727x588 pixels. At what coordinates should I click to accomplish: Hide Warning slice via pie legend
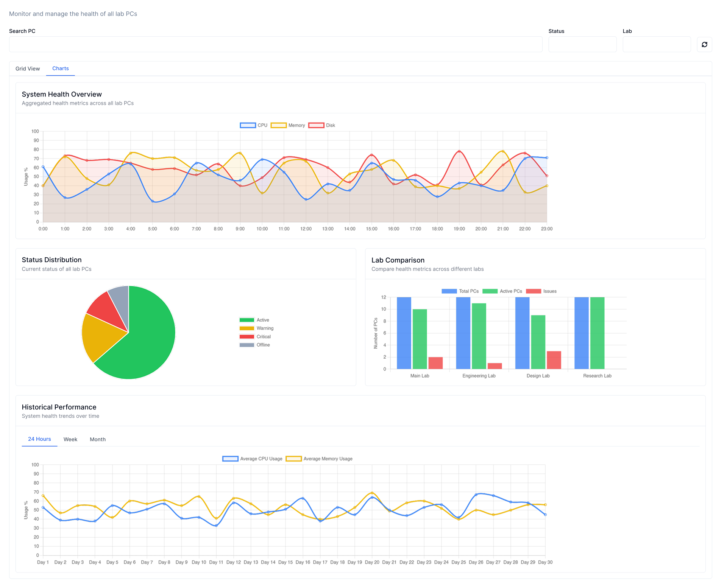[x=256, y=328]
